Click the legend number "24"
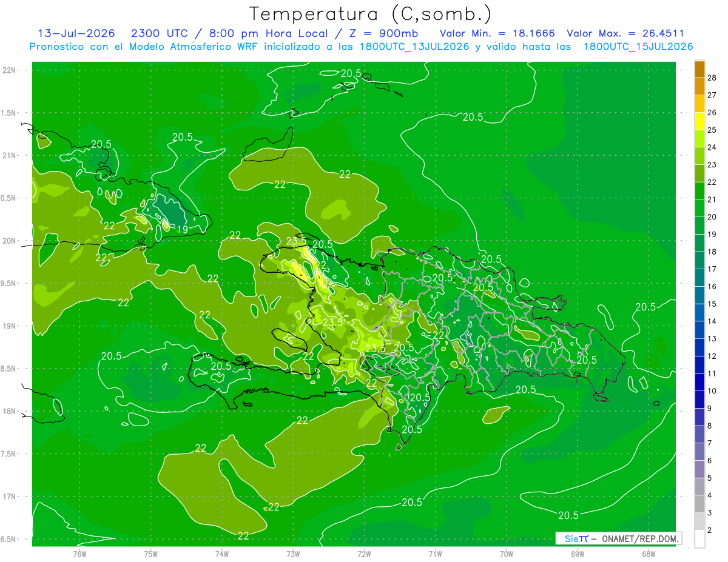 click(x=712, y=147)
